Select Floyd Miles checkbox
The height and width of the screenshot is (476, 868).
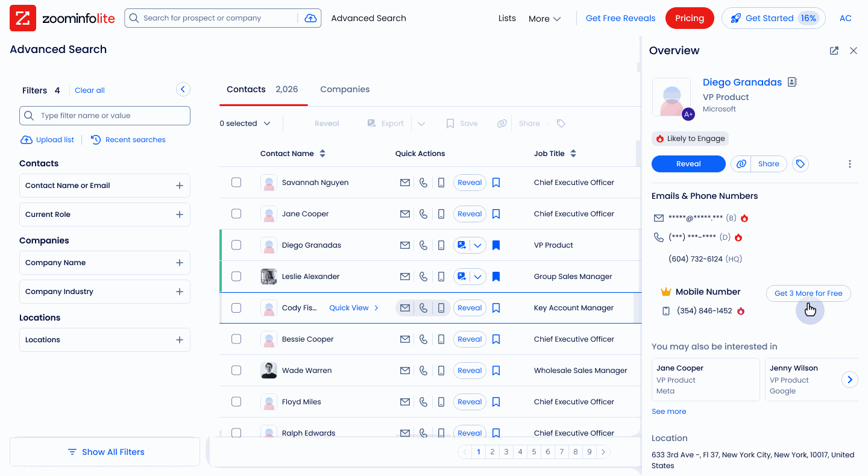(236, 401)
